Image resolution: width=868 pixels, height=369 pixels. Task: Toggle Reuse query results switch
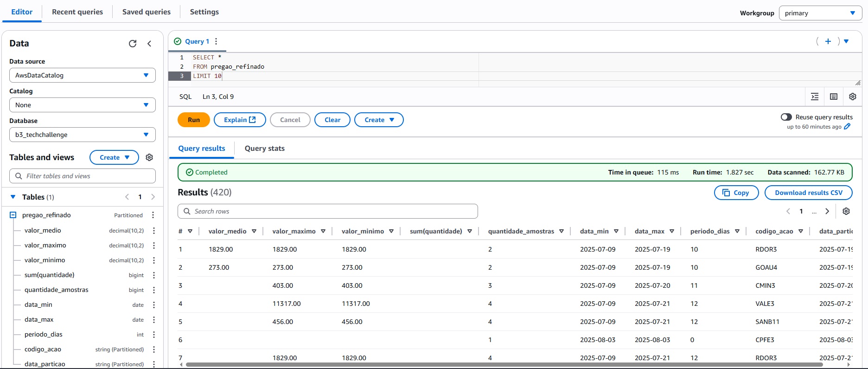coord(786,117)
